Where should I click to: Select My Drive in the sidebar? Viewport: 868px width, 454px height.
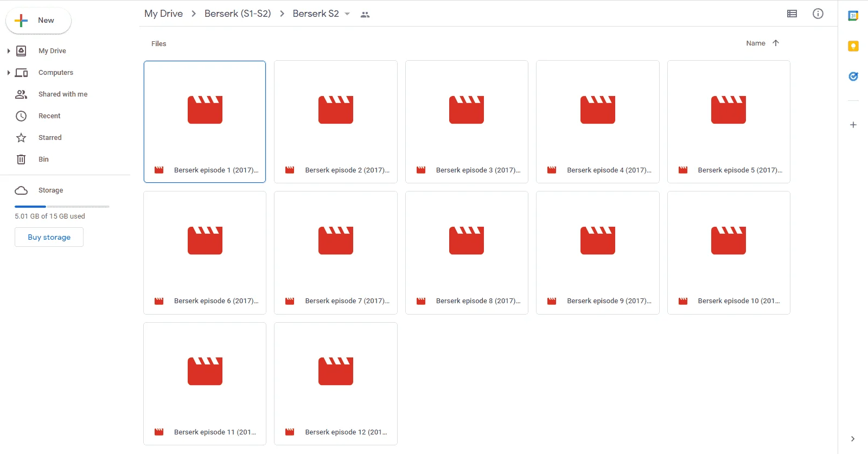pos(52,51)
